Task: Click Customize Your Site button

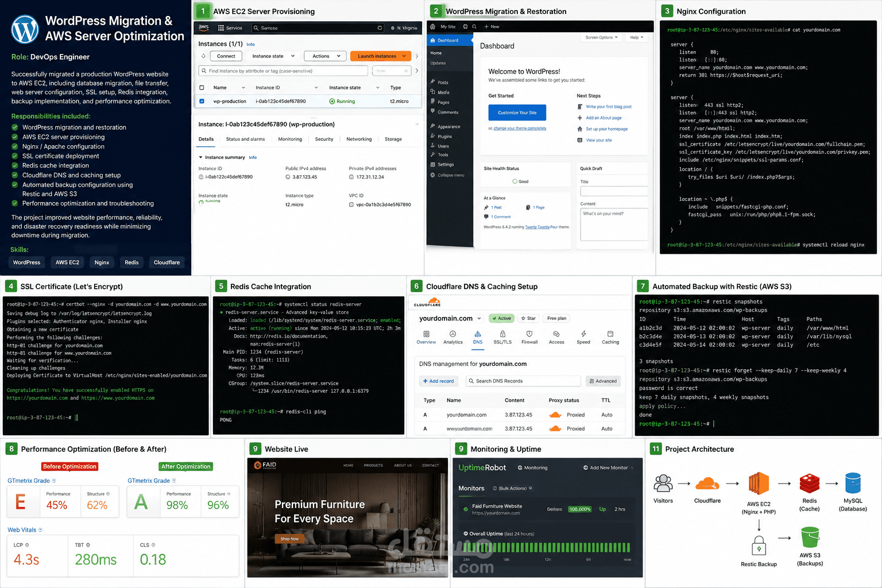Action: [x=517, y=113]
